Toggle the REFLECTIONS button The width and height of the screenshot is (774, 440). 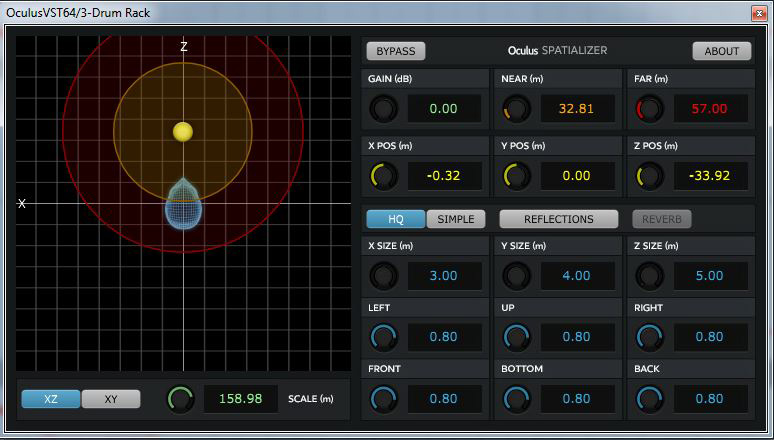pos(559,219)
